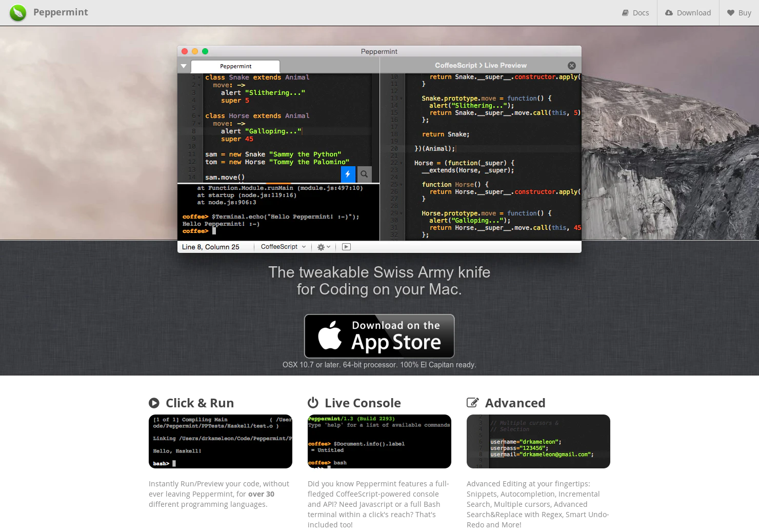759x532 pixels.
Task: Click the Peppermint window title bar text
Action: (379, 51)
